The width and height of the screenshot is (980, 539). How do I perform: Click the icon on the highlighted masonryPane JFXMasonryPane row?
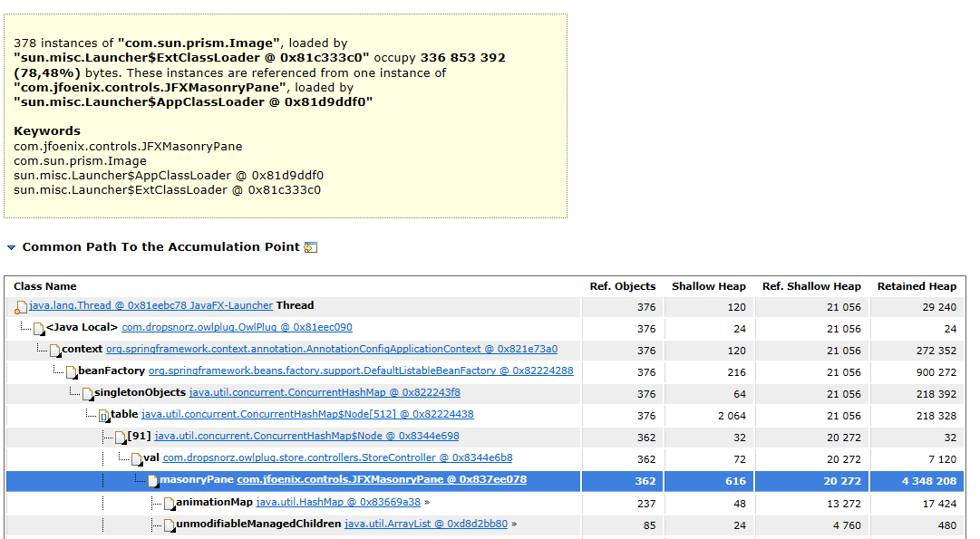[154, 480]
